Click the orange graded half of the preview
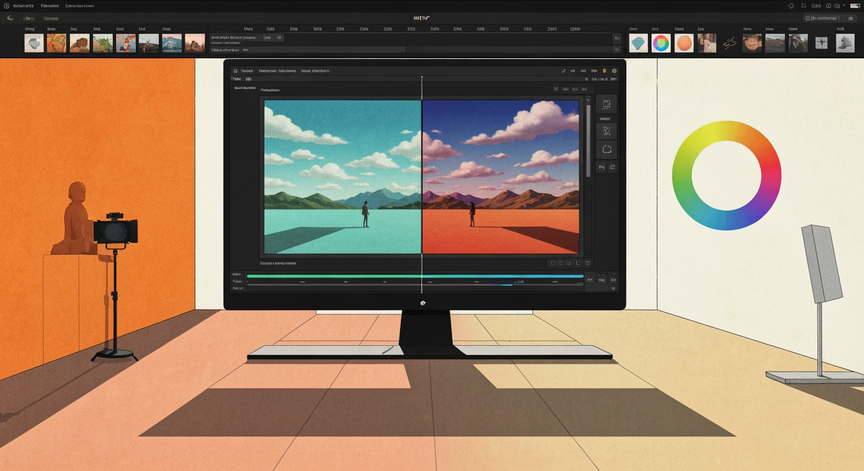 coord(500,177)
